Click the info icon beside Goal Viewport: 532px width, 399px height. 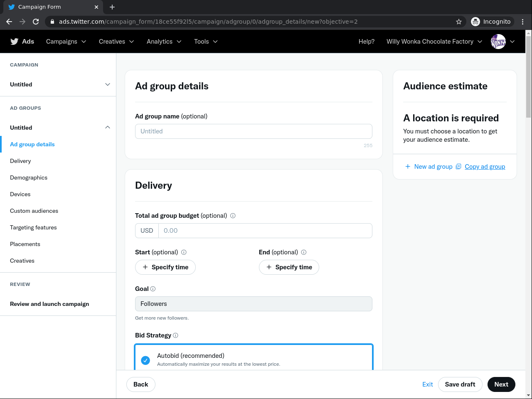153,289
